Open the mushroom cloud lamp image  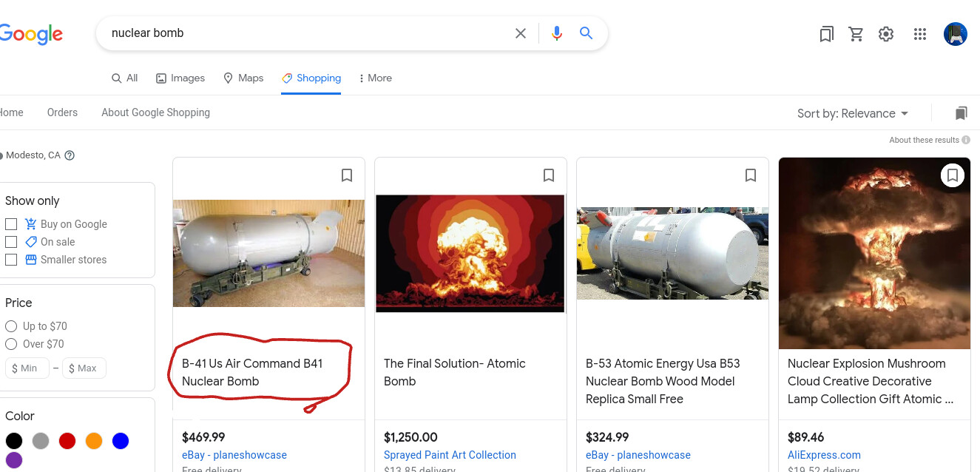(874, 253)
